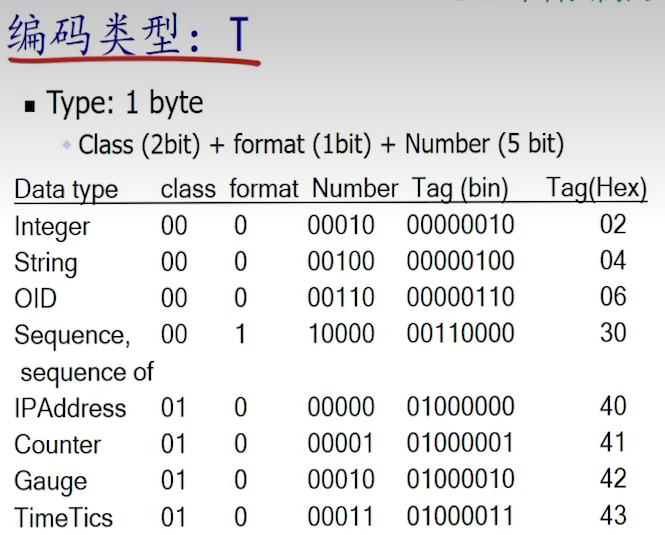The height and width of the screenshot is (535, 665).
Task: Click Number value "00110" in OID row
Action: 341,297
